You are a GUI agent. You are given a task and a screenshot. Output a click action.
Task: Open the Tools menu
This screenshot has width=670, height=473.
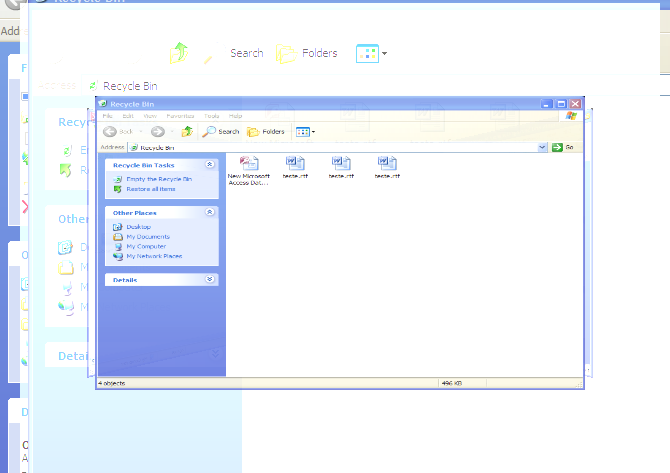coord(211,116)
